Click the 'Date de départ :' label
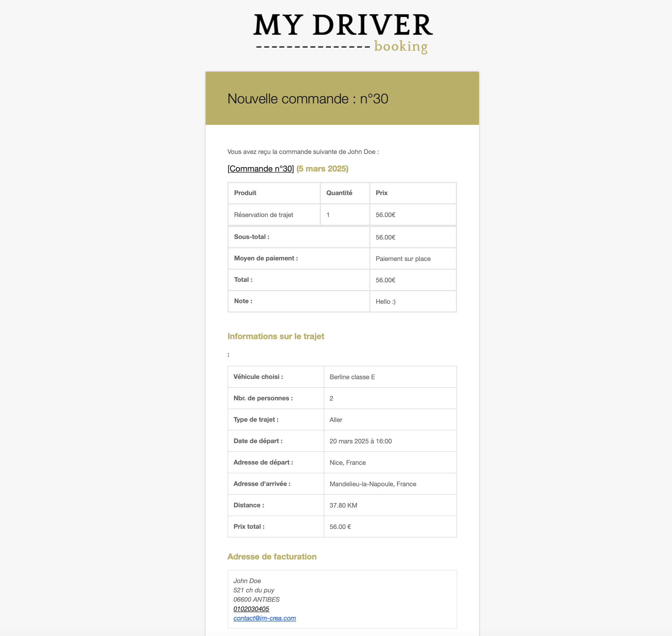Screen dimensions: 672x636 [258, 441]
